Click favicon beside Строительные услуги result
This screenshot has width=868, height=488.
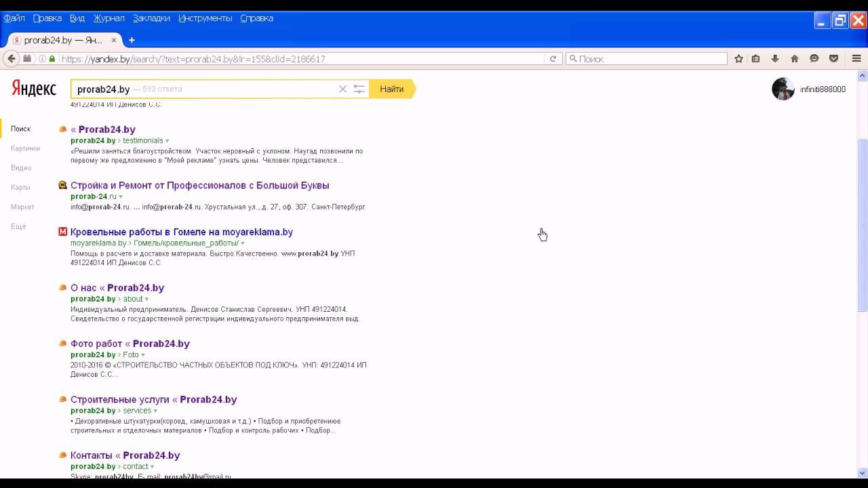(x=62, y=399)
